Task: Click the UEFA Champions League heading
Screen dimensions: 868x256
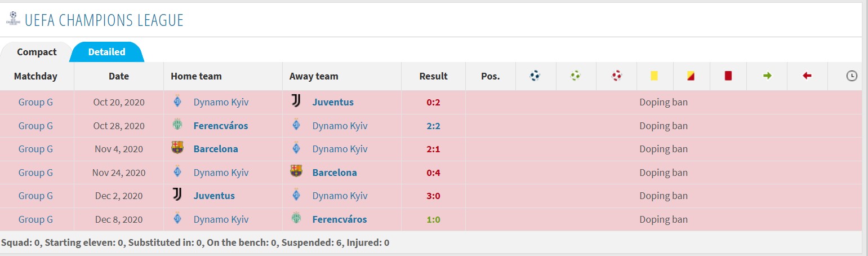Action: (104, 20)
